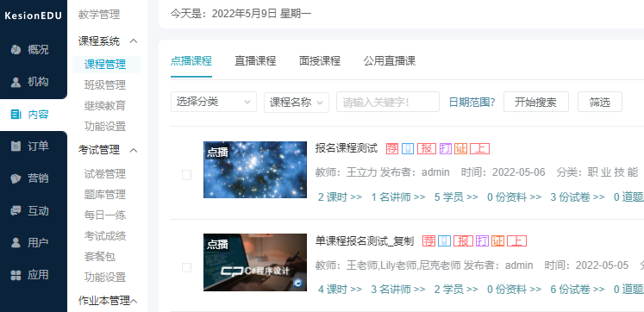Click the 上 tag on 报名课程测试
The height and width of the screenshot is (312, 644).
tap(479, 148)
